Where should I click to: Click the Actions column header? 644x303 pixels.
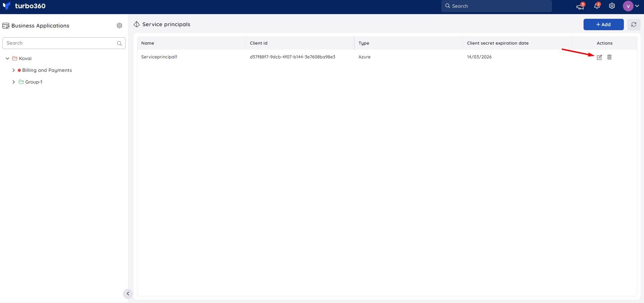point(604,43)
